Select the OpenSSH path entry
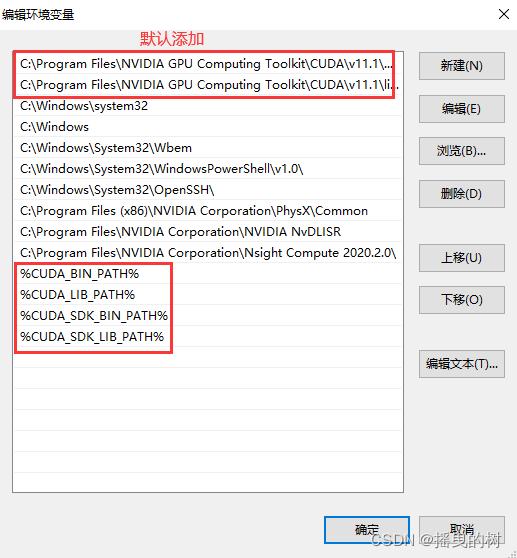517x558 pixels. (208, 190)
